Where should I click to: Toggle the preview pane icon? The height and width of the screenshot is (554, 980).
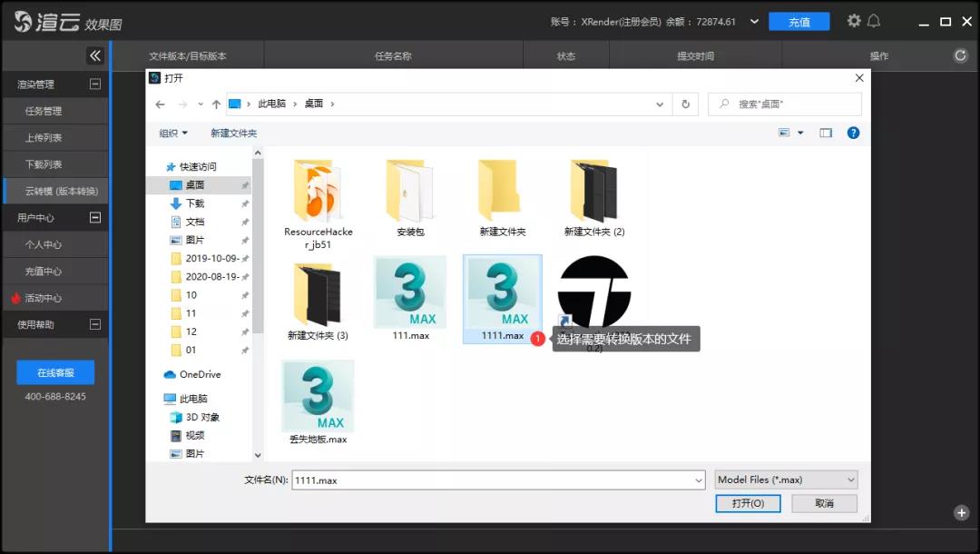pos(826,133)
